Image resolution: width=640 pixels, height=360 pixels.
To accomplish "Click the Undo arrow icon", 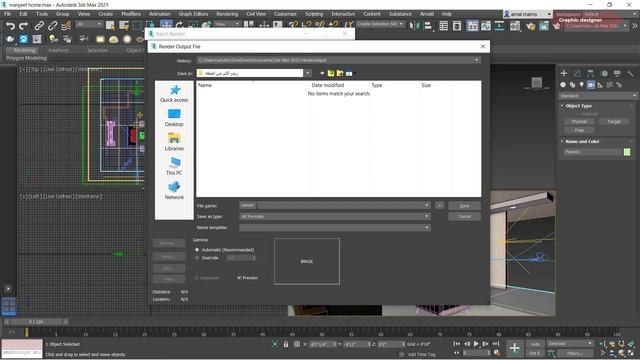I will point(10,26).
